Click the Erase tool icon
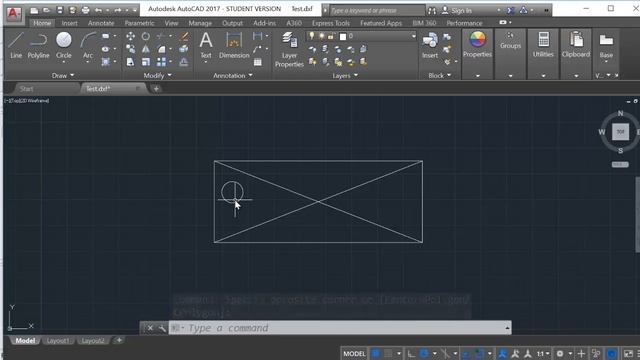The image size is (640, 360). coord(184,37)
